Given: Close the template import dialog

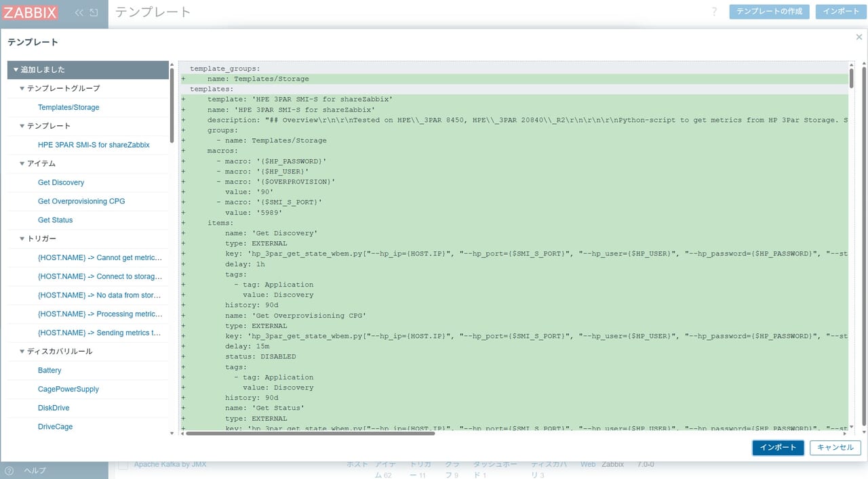Looking at the screenshot, I should [859, 37].
